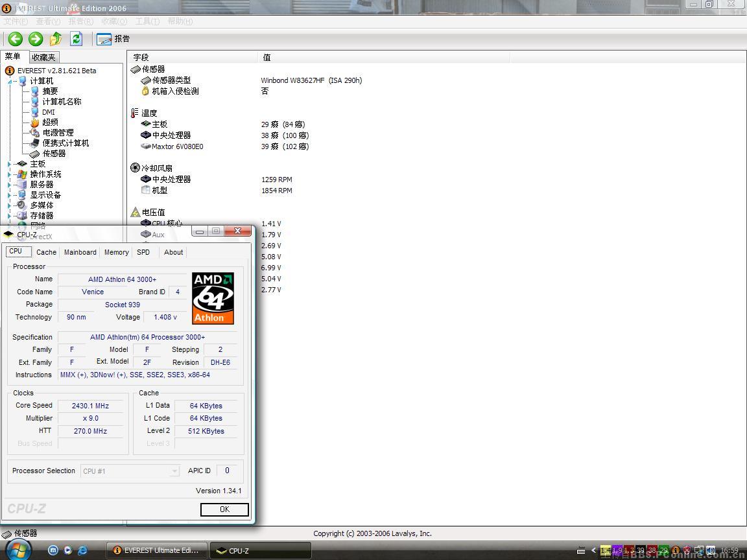747x560 pixels.
Task: Switch to CPU-Z Memory tab
Action: pyautogui.click(x=116, y=252)
